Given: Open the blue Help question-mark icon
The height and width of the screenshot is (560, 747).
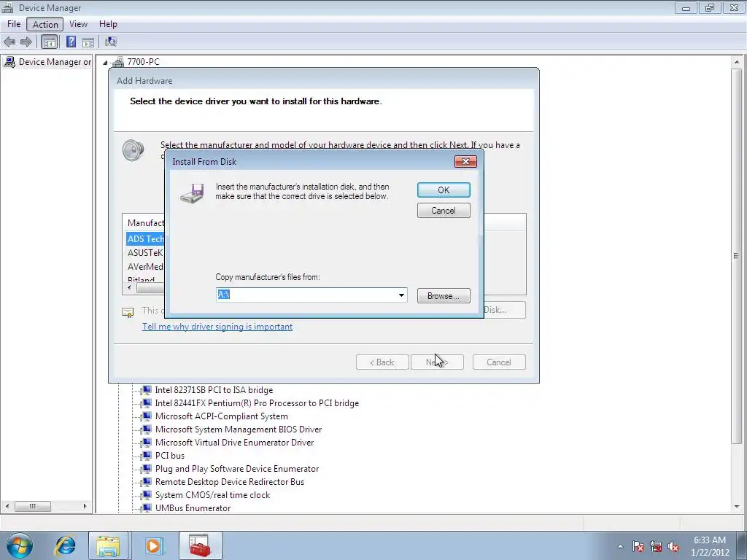Looking at the screenshot, I should (x=71, y=42).
